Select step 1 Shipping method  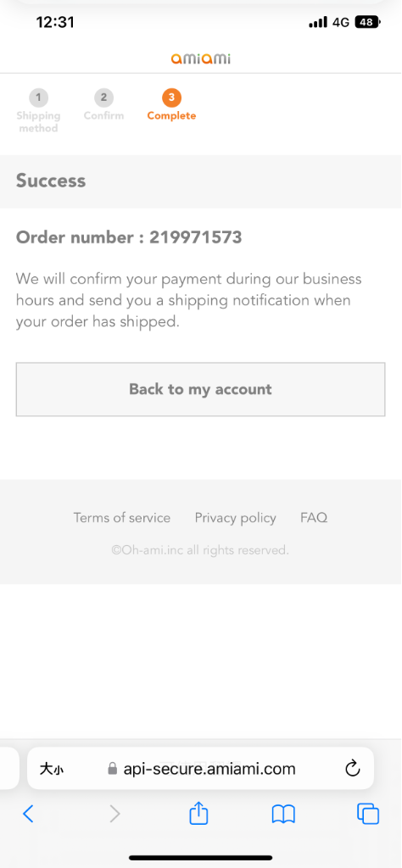tap(38, 111)
